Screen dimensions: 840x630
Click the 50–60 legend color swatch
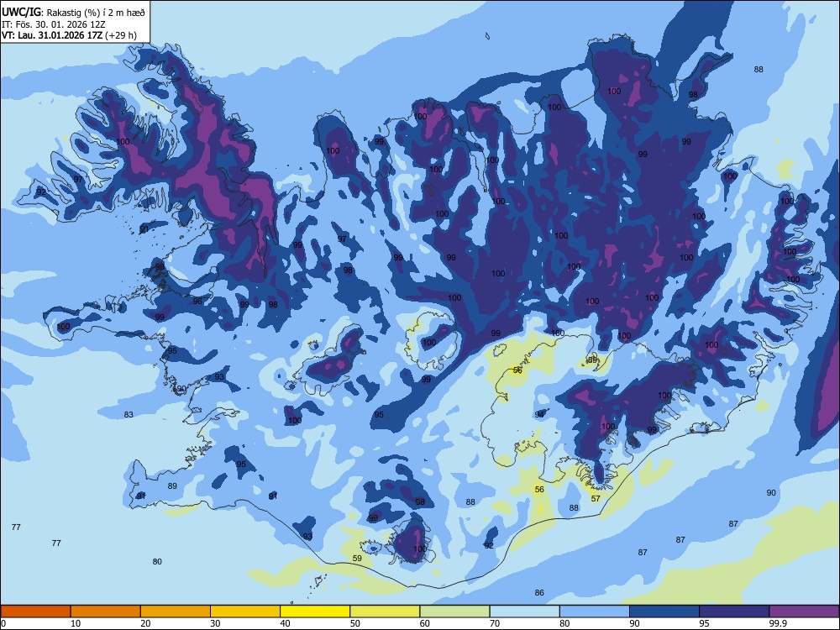385,612
